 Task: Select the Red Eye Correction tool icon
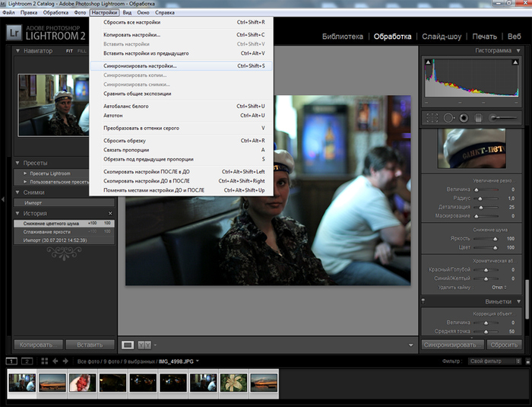point(464,118)
